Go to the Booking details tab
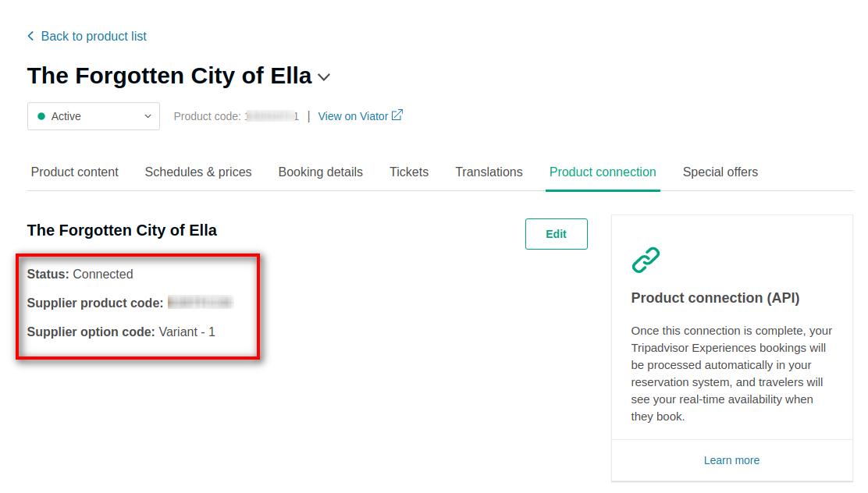 tap(320, 172)
